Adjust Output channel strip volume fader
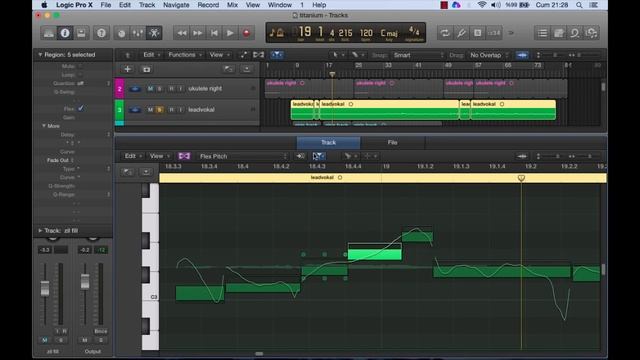 click(x=85, y=282)
